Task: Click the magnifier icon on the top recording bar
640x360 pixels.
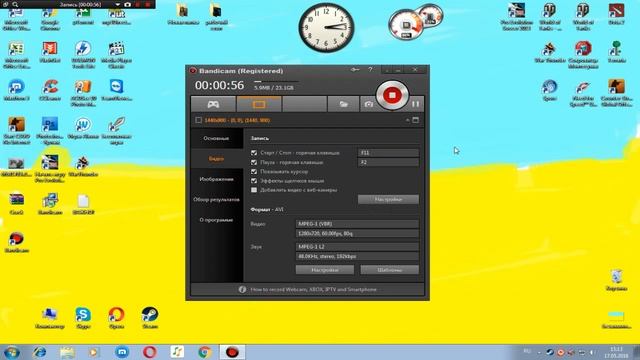Action: tap(15, 4)
